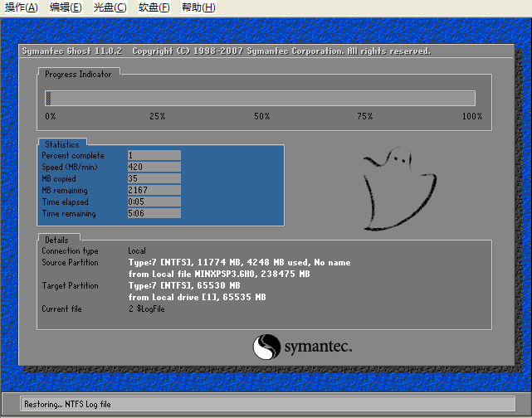Click the 100% progress marker
Viewport: 532px width, 418px height.
472,116
